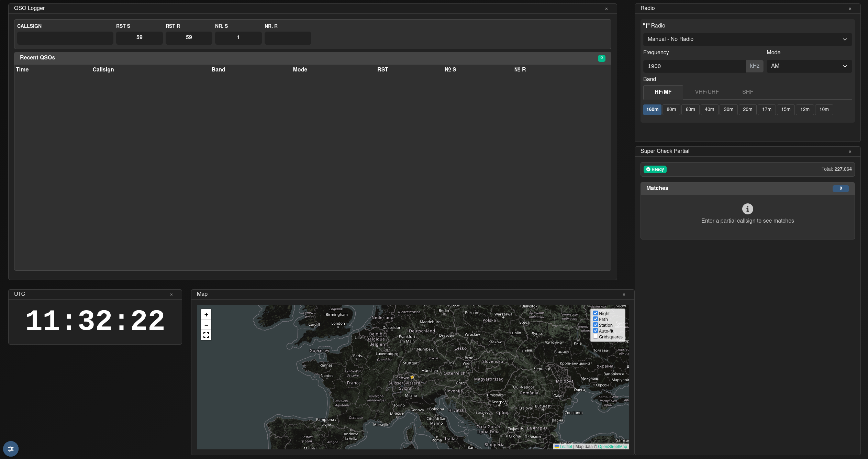Enable the Gridsquares checkbox

click(x=596, y=336)
